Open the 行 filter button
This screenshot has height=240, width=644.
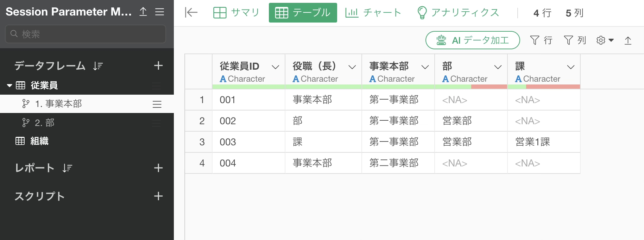[541, 40]
